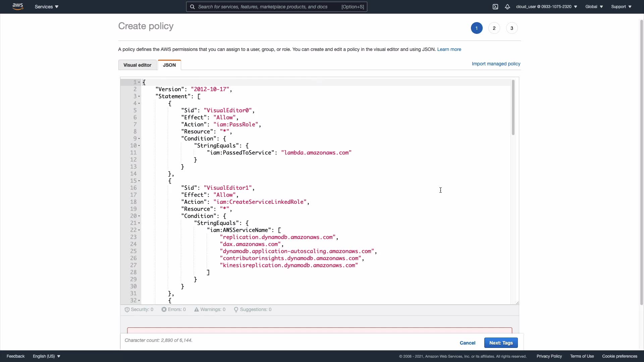Image resolution: width=644 pixels, height=362 pixels.
Task: Select the JSON tab
Action: [169, 65]
